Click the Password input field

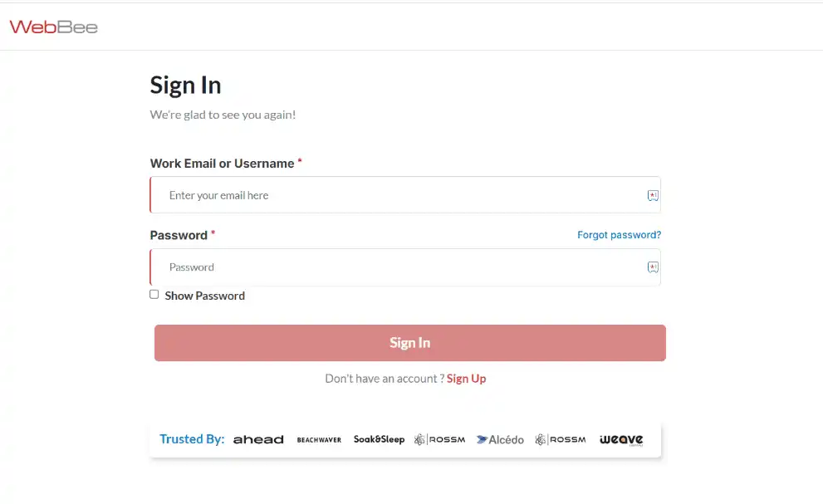374,267
